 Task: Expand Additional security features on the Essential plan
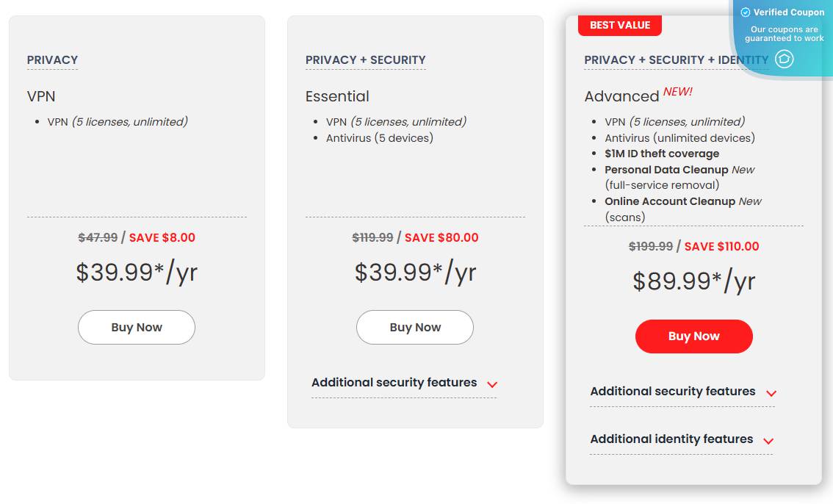(x=395, y=382)
